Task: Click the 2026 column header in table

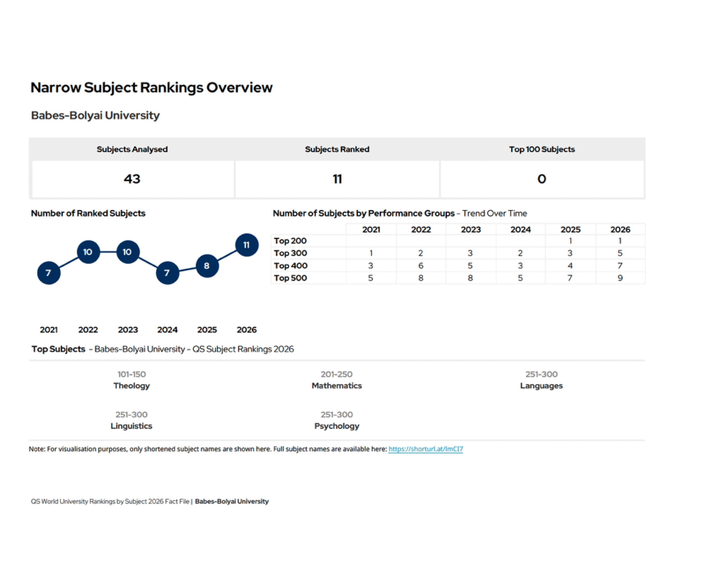Action: (620, 229)
